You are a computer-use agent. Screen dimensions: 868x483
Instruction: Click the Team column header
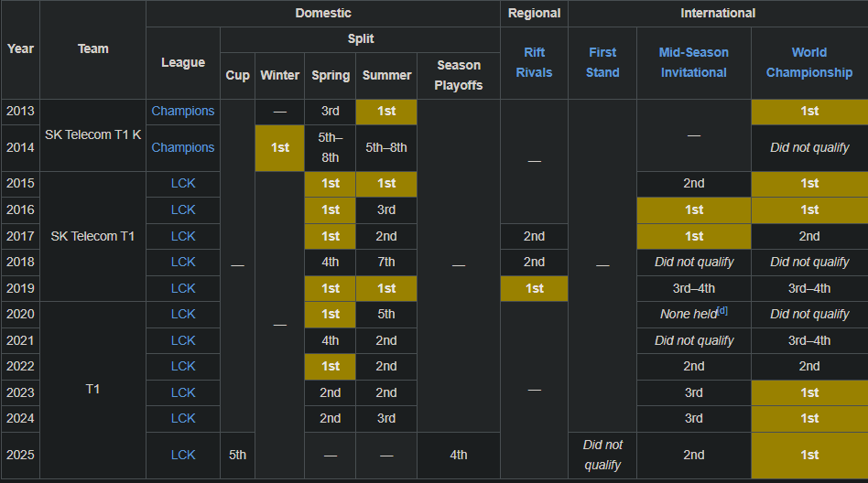click(92, 49)
